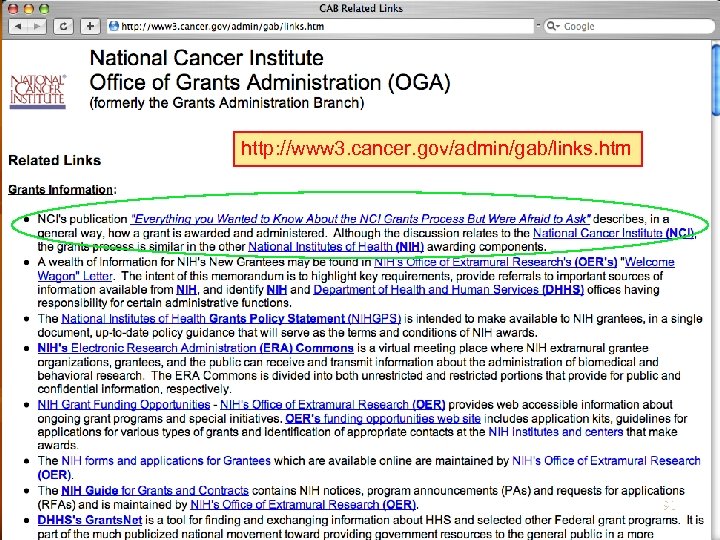This screenshot has height=540, width=720.
Task: Click the address bar URL field
Action: tap(320, 26)
